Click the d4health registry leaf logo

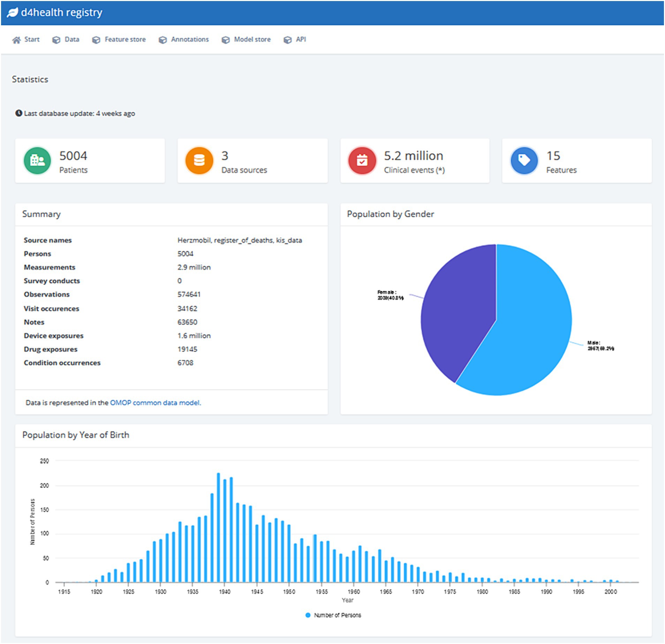[x=13, y=13]
